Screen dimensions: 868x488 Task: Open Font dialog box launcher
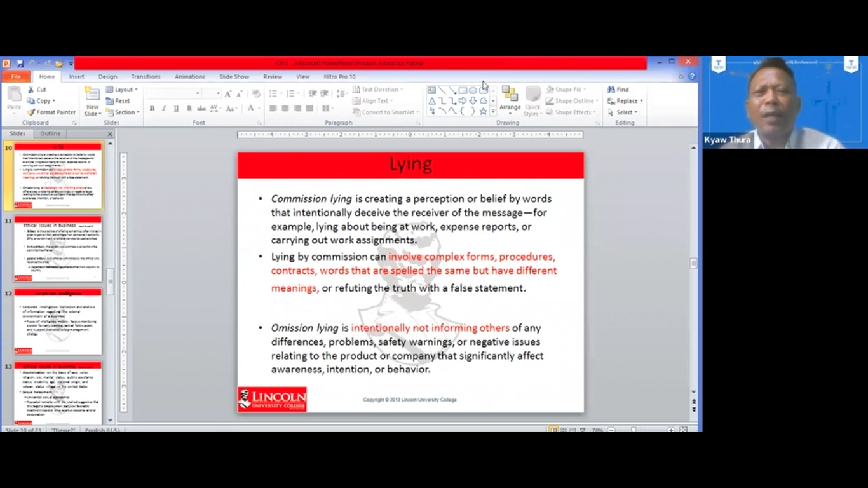click(x=259, y=123)
